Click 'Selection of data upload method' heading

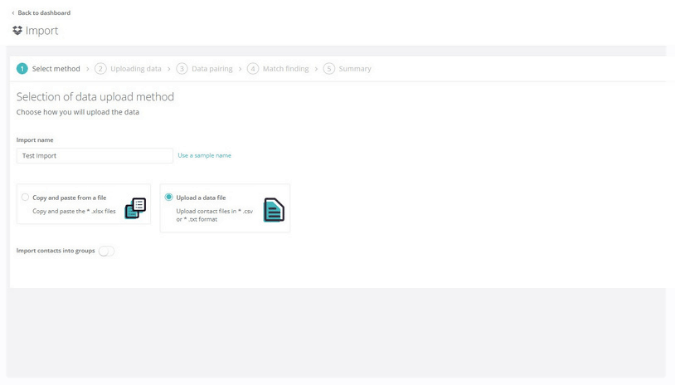coord(95,96)
